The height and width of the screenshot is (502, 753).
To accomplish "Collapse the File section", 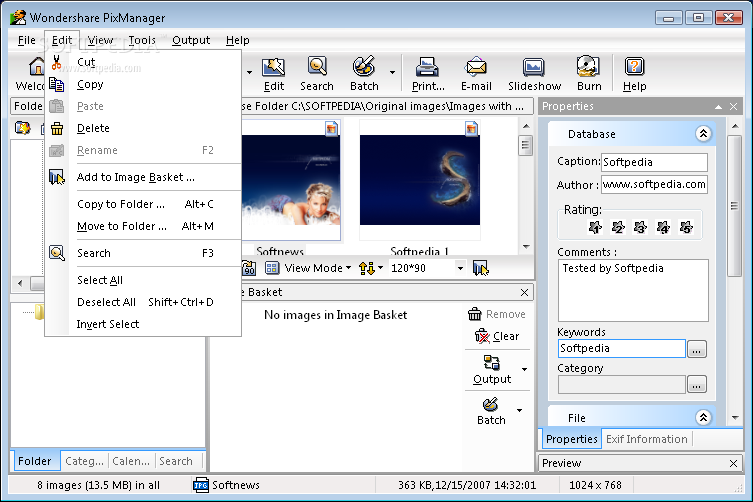I will tap(703, 417).
